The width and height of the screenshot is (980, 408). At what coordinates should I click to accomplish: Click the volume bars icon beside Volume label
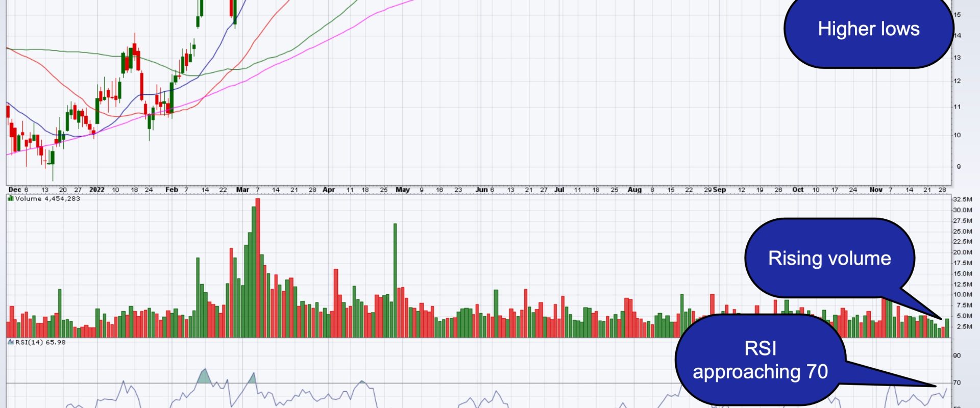[11, 198]
